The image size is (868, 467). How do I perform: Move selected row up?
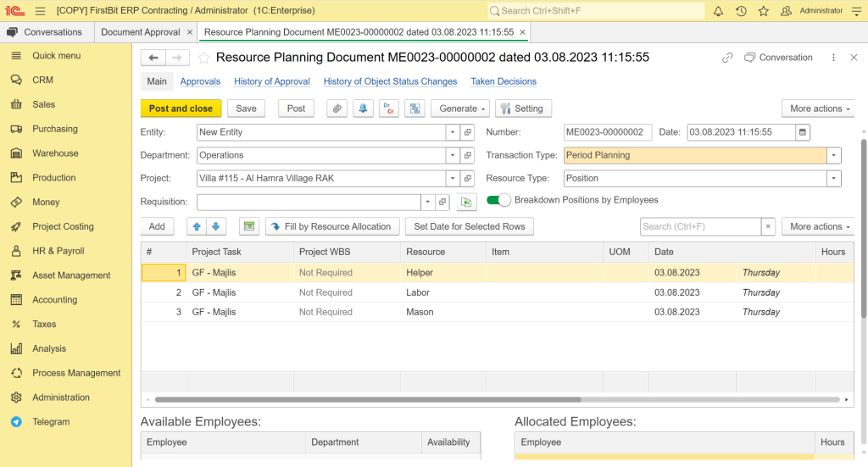click(x=197, y=226)
